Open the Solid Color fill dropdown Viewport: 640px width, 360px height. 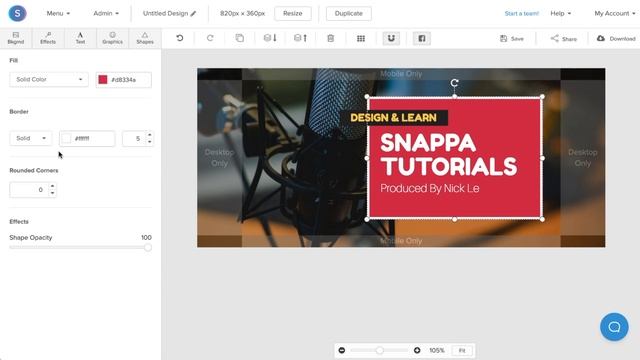point(49,80)
